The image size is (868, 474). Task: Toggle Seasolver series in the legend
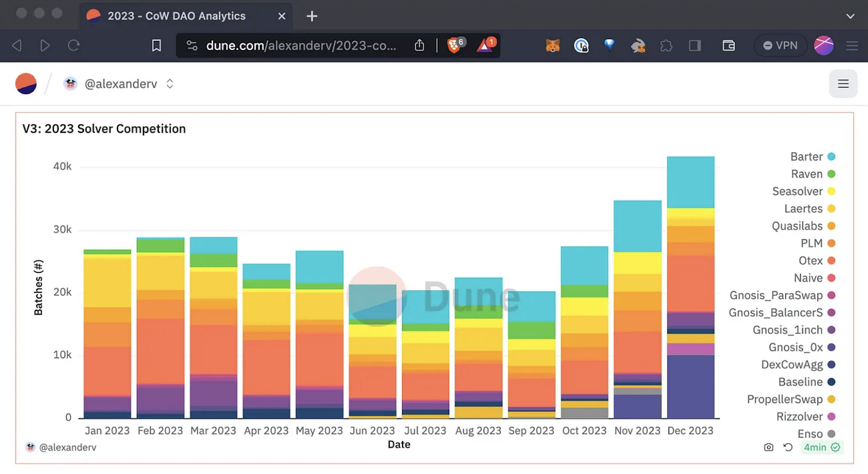[804, 191]
